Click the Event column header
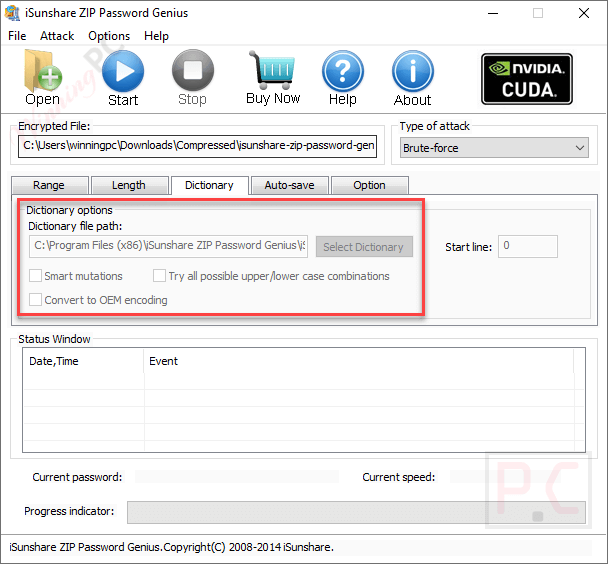This screenshot has width=608, height=564. 359,361
